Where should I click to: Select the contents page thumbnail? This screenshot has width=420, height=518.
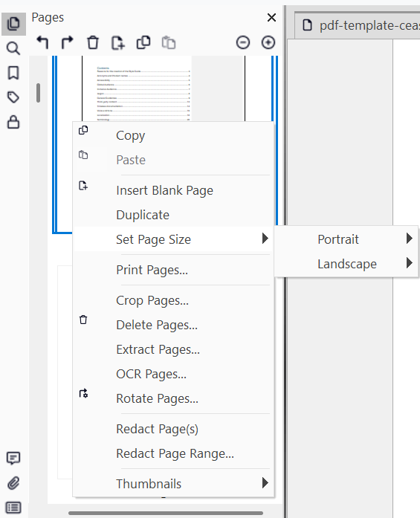pyautogui.click(x=164, y=88)
